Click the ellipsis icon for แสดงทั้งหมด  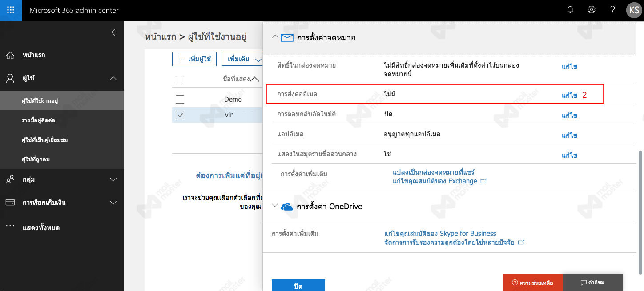[x=10, y=226]
